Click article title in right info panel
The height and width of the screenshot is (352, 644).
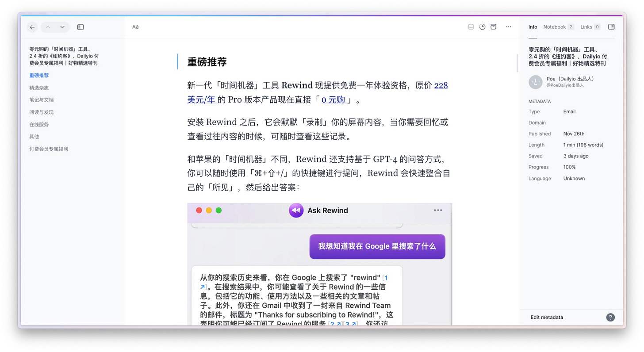tap(568, 56)
